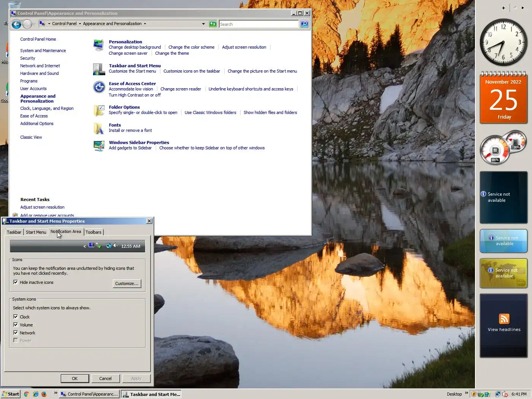Switch to the Toolbars tab
532x399 pixels.
(93, 232)
